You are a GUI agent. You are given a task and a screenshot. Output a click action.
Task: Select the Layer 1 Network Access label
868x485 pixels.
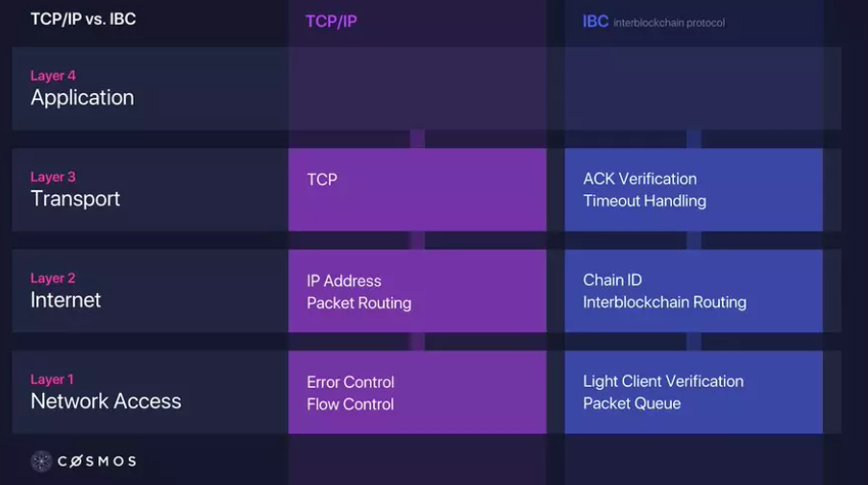pyautogui.click(x=106, y=392)
